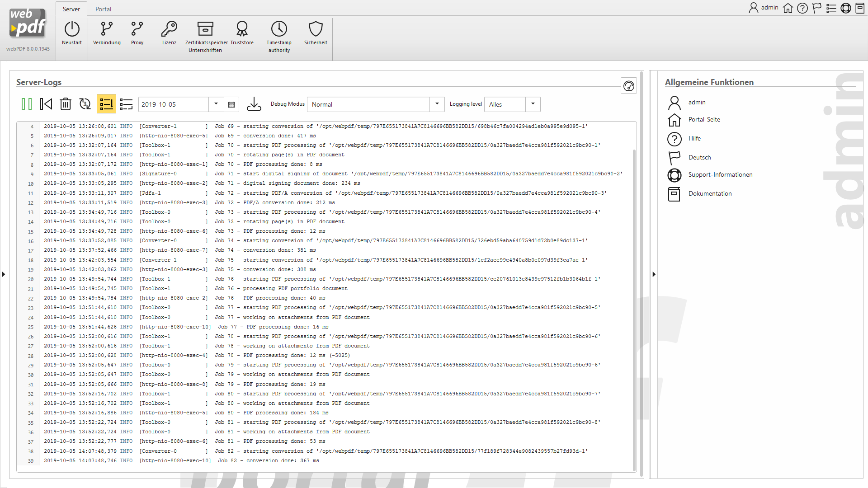Open the calendar date picker

click(231, 104)
